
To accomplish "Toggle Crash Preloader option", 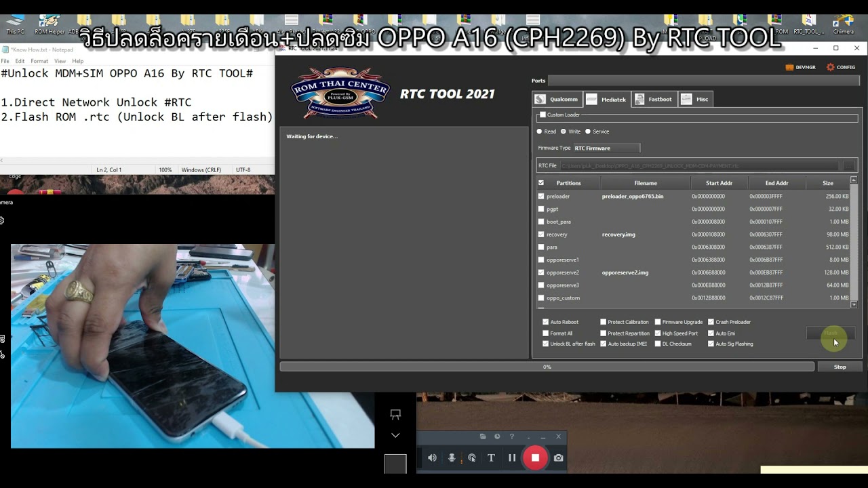I will point(711,322).
